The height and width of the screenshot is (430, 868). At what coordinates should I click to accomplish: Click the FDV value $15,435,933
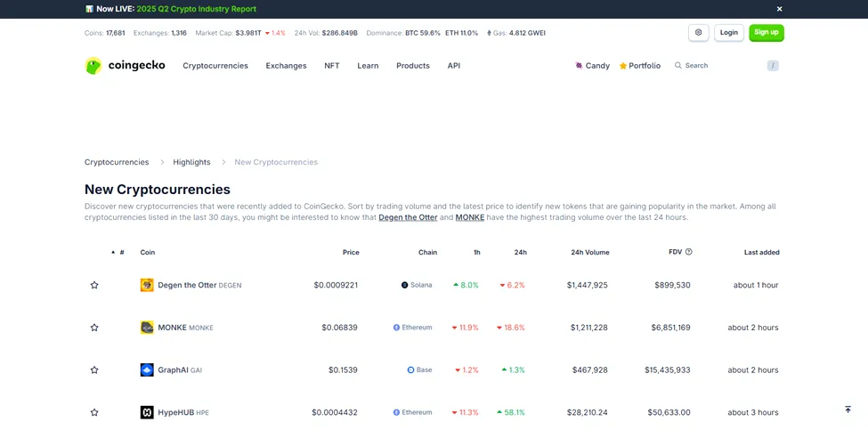click(668, 369)
